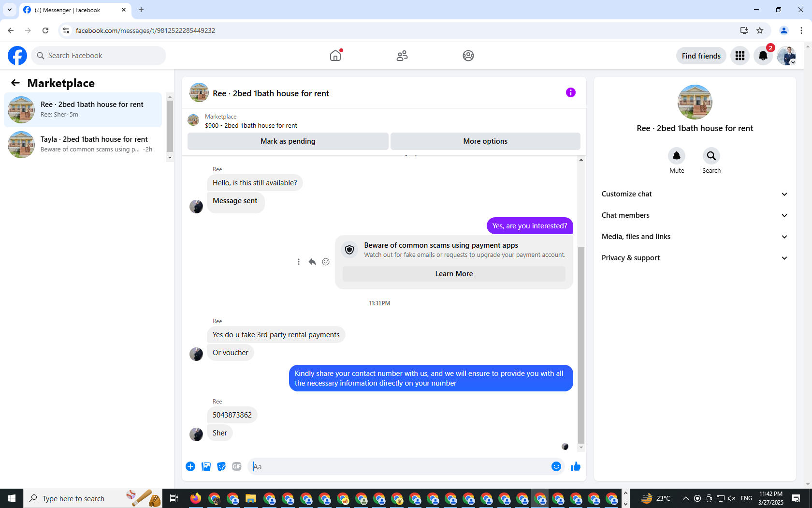The height and width of the screenshot is (508, 812).
Task: Focus the Search Facebook field
Action: [x=99, y=56]
